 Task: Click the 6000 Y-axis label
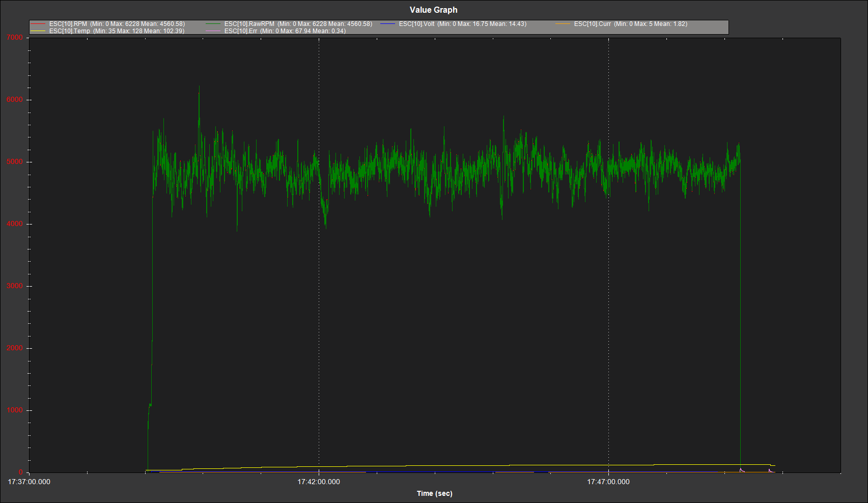click(x=15, y=100)
